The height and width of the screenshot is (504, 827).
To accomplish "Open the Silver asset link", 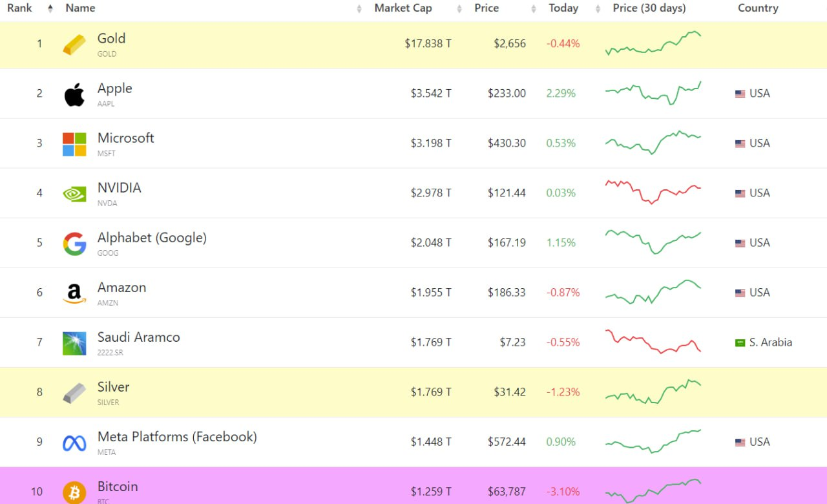I will point(113,387).
